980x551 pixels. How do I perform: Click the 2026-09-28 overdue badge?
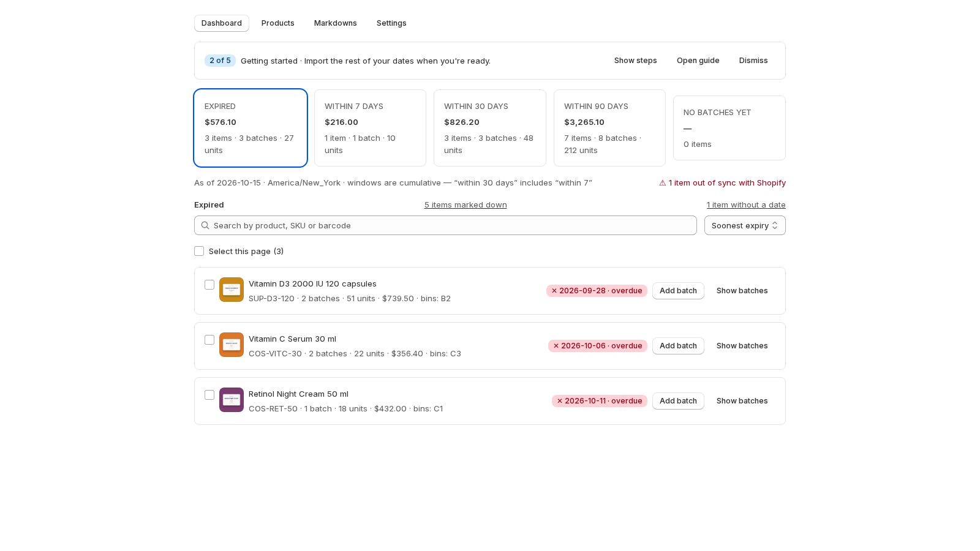click(597, 291)
